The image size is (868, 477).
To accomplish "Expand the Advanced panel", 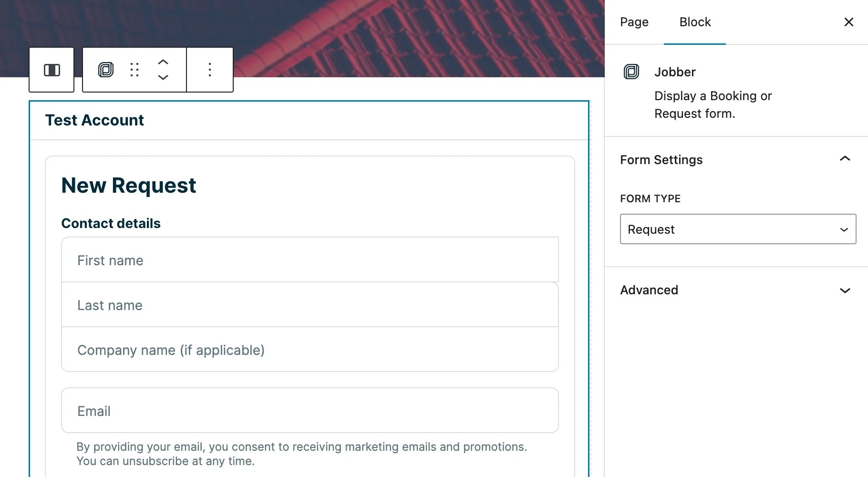I will (x=736, y=290).
